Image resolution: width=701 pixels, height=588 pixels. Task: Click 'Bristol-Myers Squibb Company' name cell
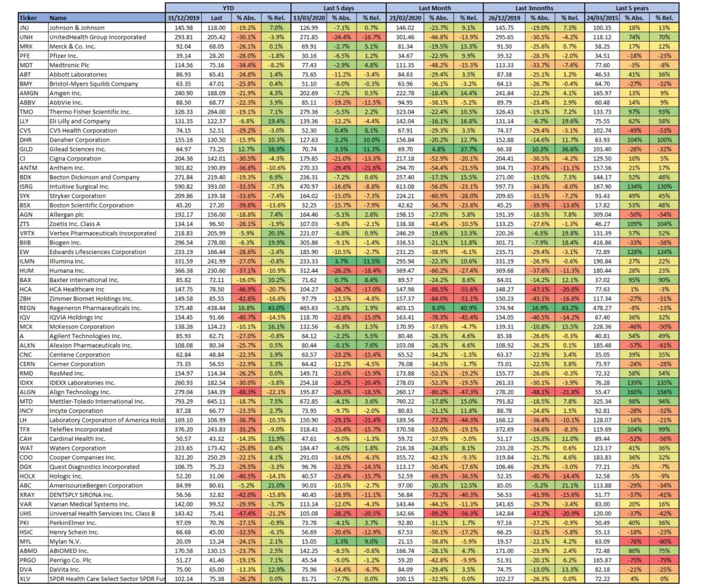click(x=106, y=84)
